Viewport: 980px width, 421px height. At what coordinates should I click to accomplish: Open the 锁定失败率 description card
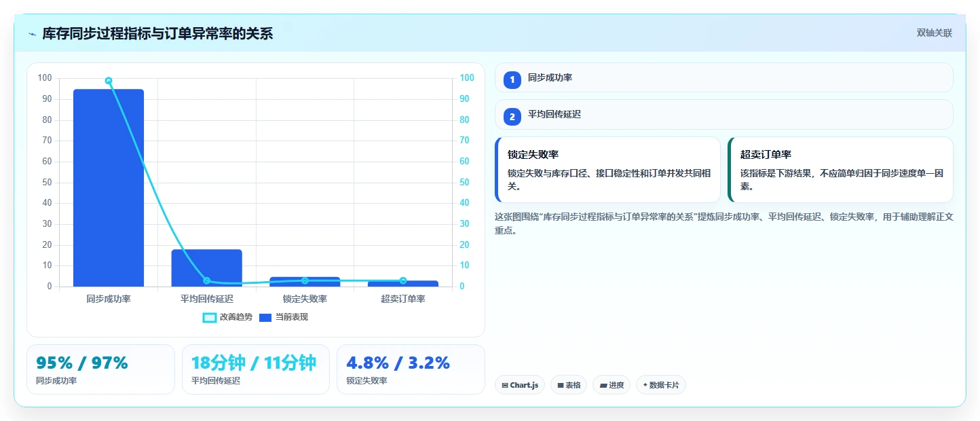608,170
